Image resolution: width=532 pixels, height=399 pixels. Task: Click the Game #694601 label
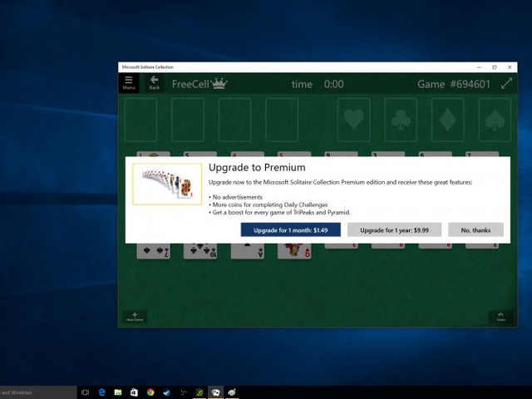[x=454, y=84]
